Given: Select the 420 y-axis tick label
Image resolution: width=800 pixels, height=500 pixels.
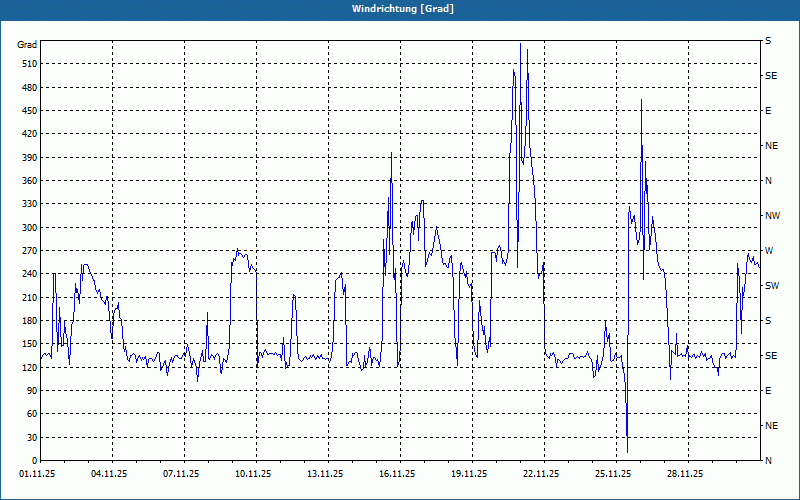Looking at the screenshot, I should [x=30, y=134].
